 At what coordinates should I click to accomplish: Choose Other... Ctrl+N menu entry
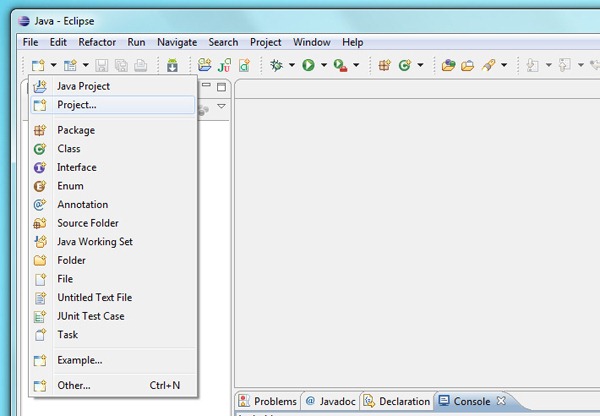113,385
